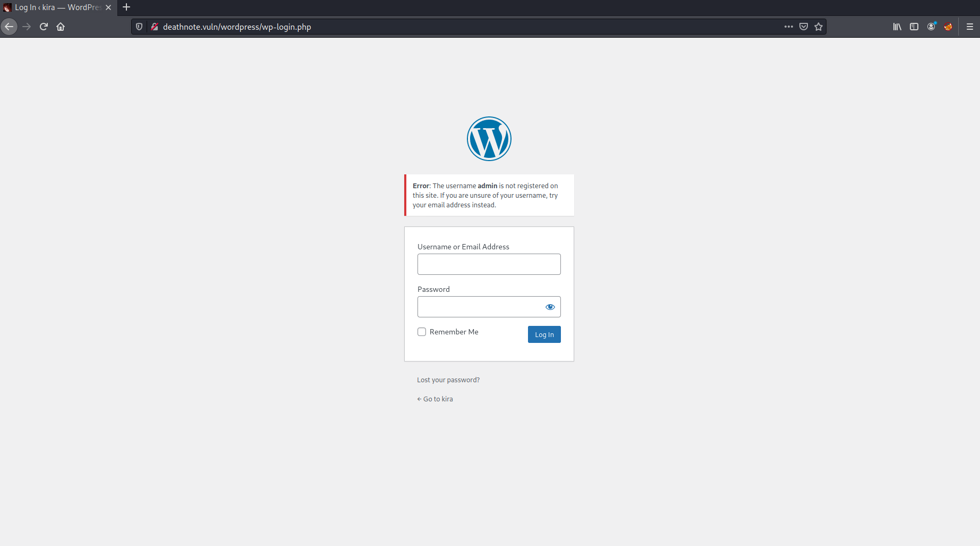Follow the Go to kira link
Image resolution: width=980 pixels, height=546 pixels.
pyautogui.click(x=435, y=399)
